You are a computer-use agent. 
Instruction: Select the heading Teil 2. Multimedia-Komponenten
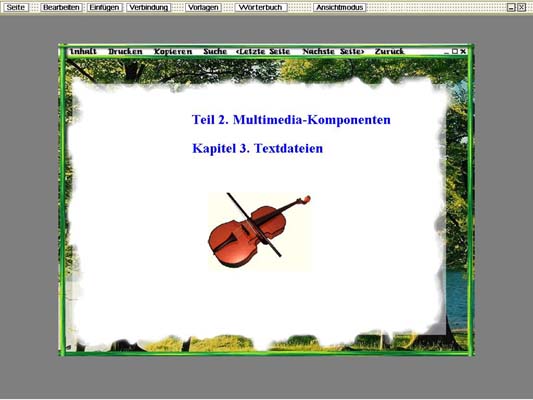(x=291, y=120)
